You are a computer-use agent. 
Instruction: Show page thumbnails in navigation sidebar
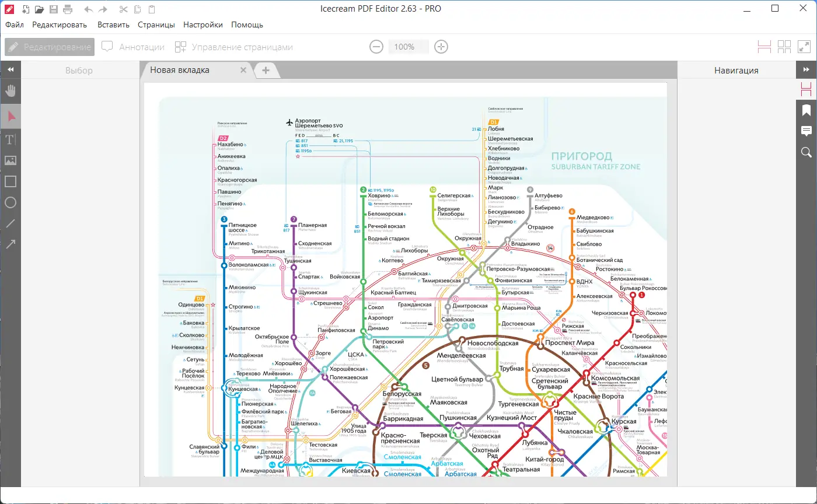coord(806,90)
